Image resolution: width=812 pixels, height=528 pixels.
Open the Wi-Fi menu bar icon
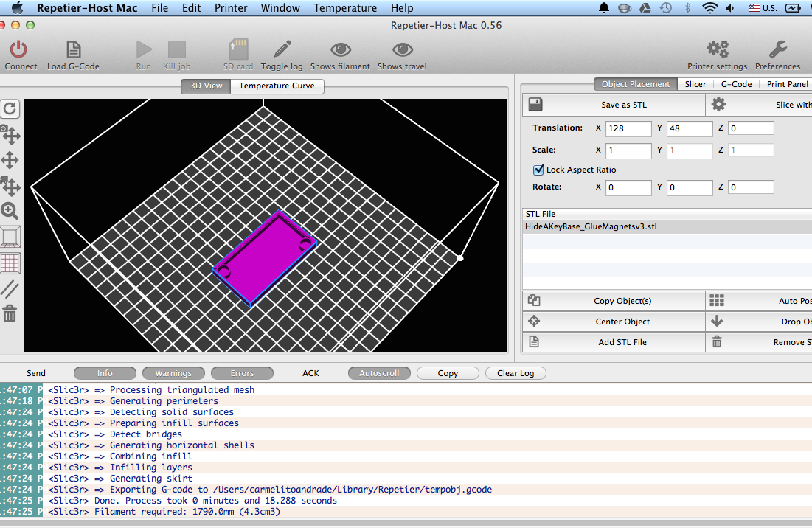coord(709,8)
